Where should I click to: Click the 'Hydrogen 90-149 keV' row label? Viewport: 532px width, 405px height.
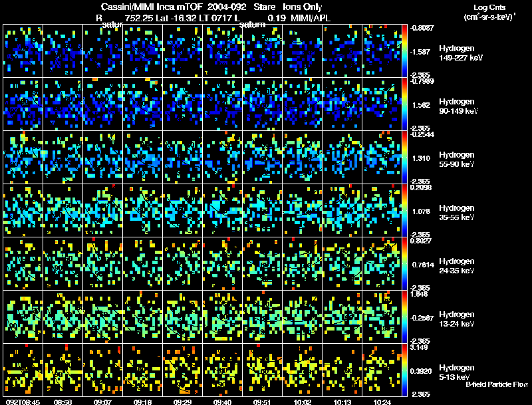459,106
